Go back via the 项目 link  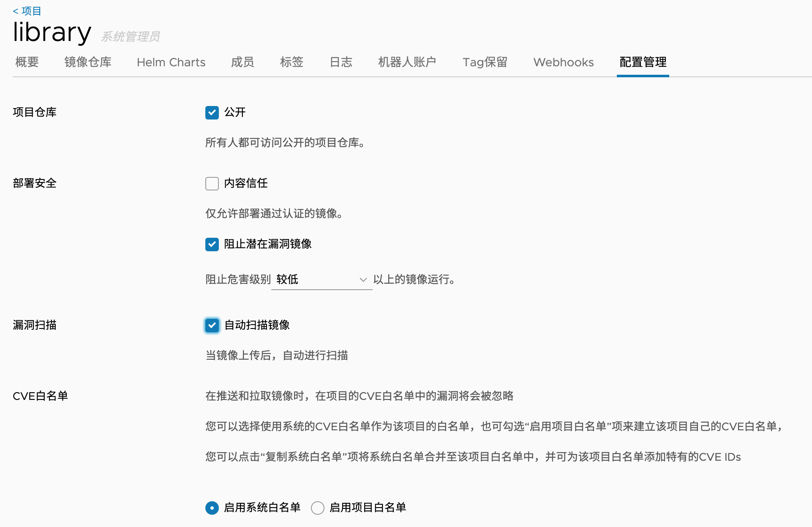point(27,11)
